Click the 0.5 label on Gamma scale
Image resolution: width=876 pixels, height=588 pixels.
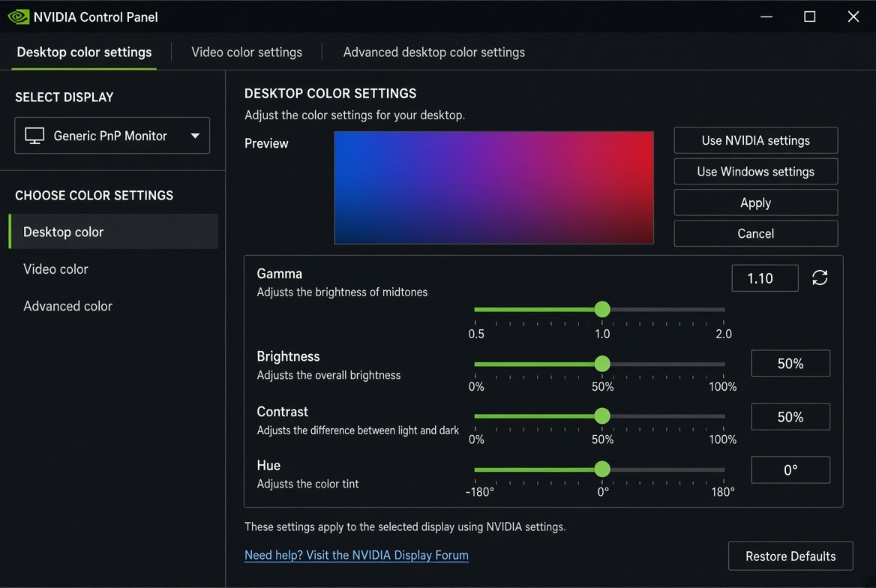pyautogui.click(x=476, y=334)
